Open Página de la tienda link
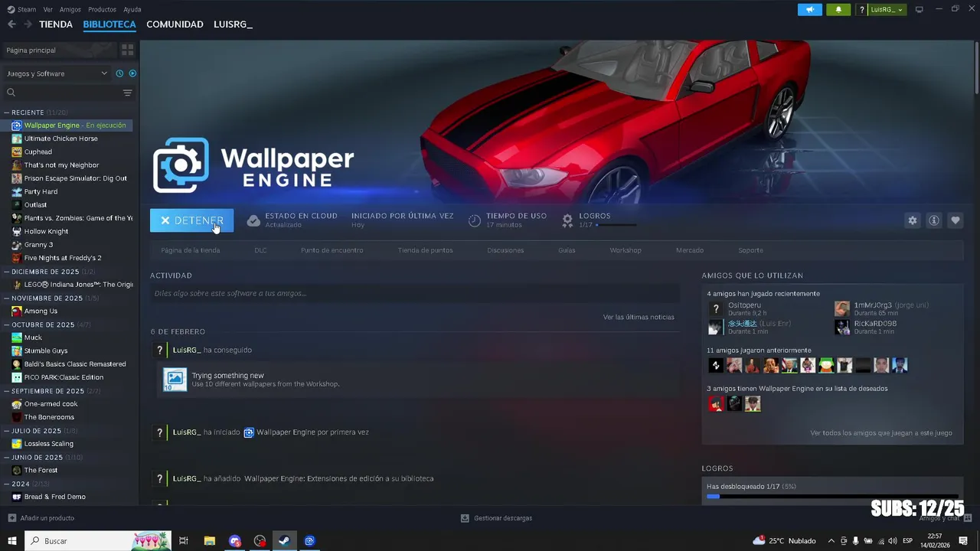Image resolution: width=980 pixels, height=551 pixels. pyautogui.click(x=191, y=250)
